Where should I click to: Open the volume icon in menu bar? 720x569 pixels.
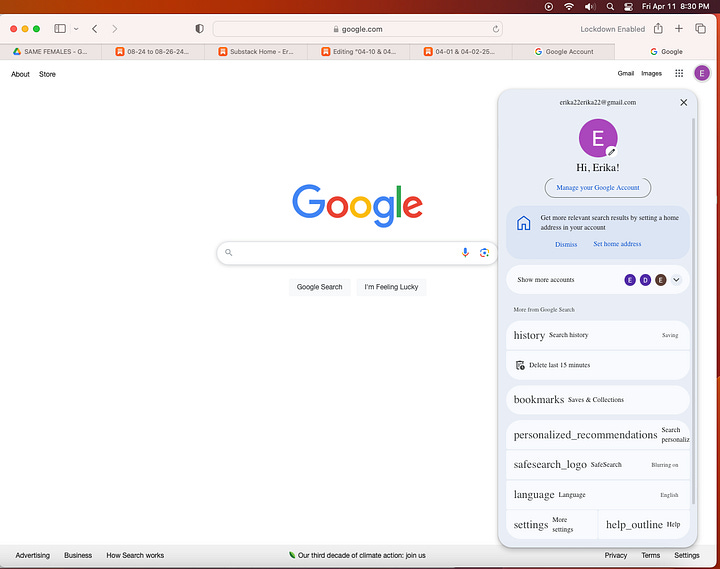pos(590,6)
